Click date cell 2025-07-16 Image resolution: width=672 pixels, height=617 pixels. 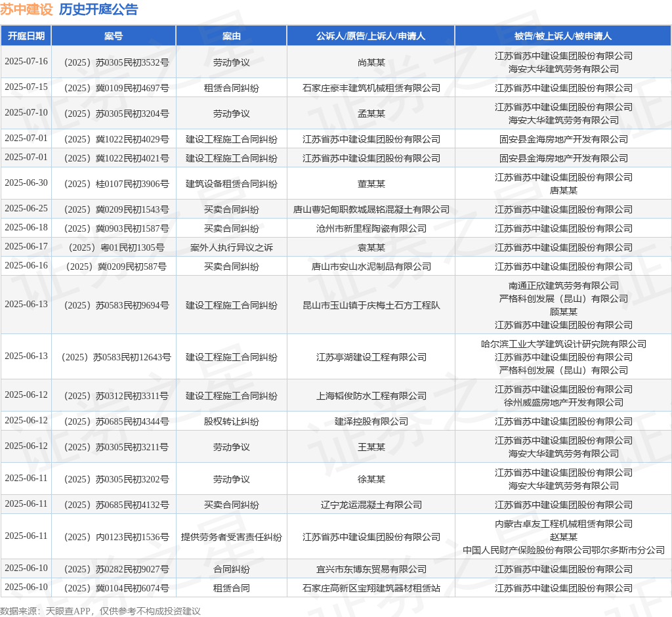tap(26, 61)
